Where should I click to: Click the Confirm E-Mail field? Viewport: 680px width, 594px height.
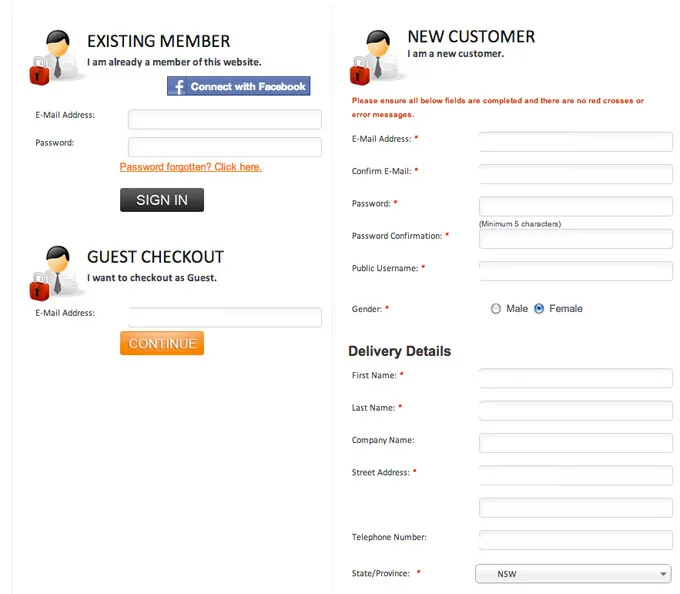coord(575,174)
